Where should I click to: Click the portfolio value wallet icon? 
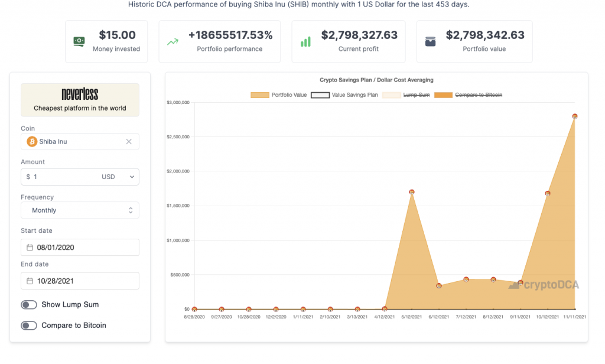[x=430, y=41]
